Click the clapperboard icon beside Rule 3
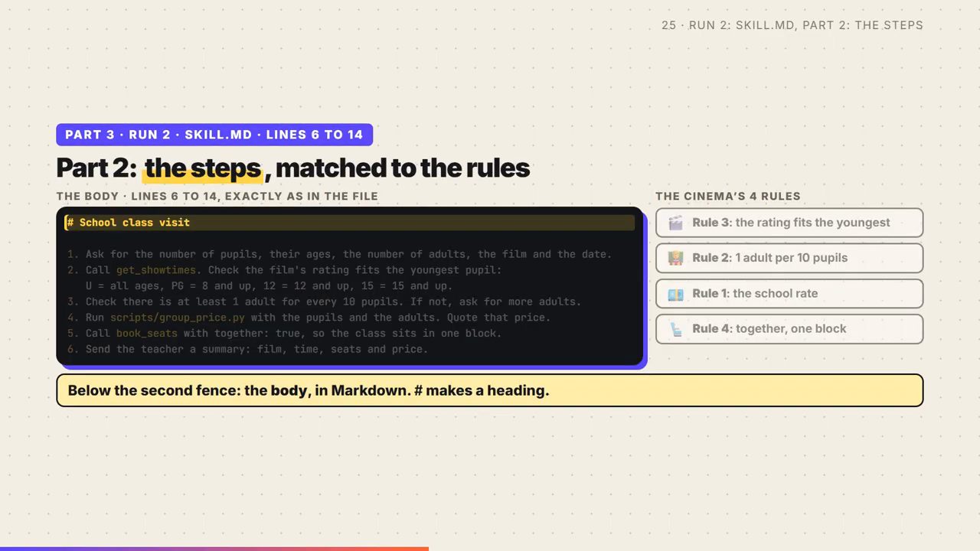980x551 pixels. pos(675,223)
